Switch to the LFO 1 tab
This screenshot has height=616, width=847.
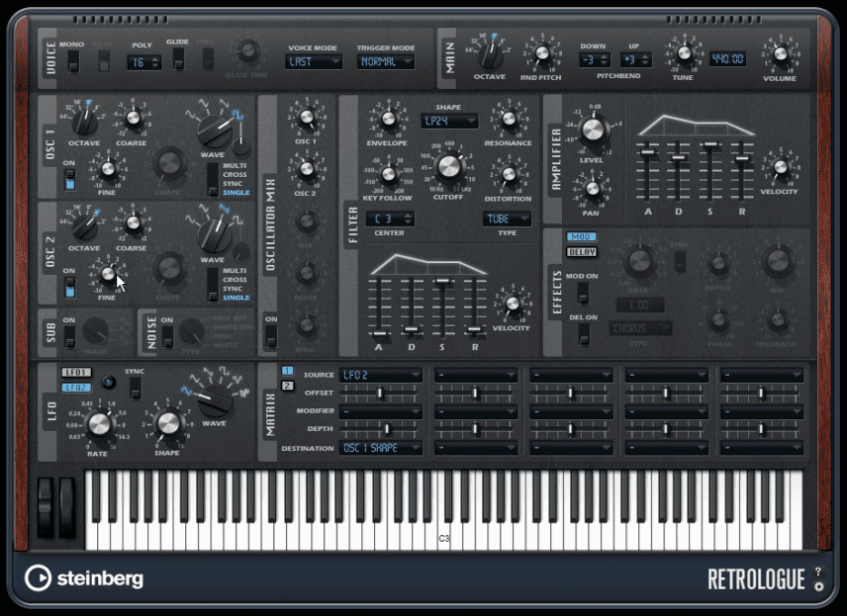coord(76,373)
